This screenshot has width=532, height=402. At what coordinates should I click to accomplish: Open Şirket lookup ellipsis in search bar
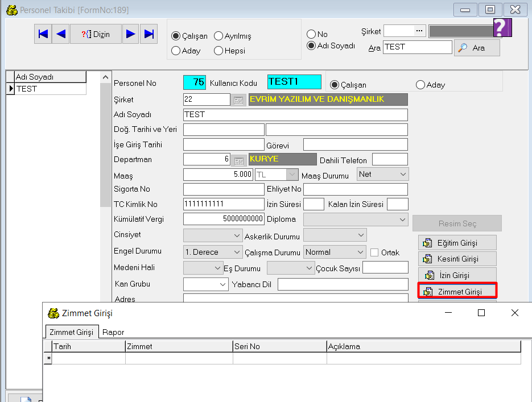coord(419,31)
